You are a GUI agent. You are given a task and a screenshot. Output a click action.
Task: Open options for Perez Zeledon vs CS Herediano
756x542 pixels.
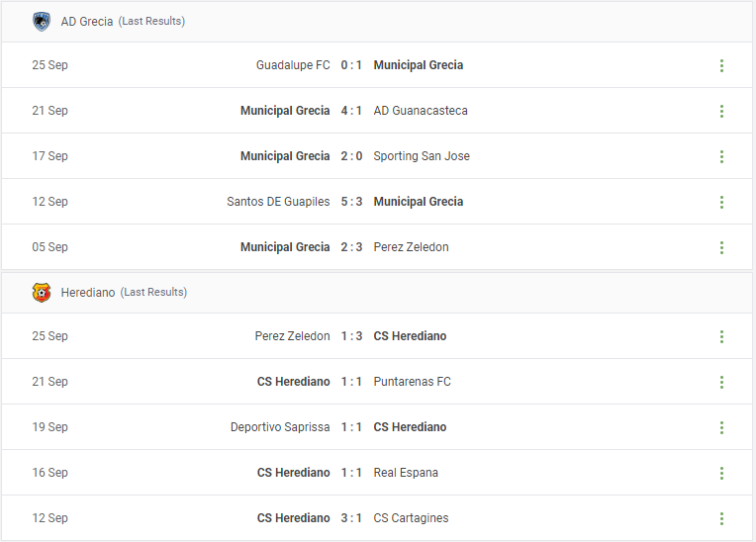(721, 336)
